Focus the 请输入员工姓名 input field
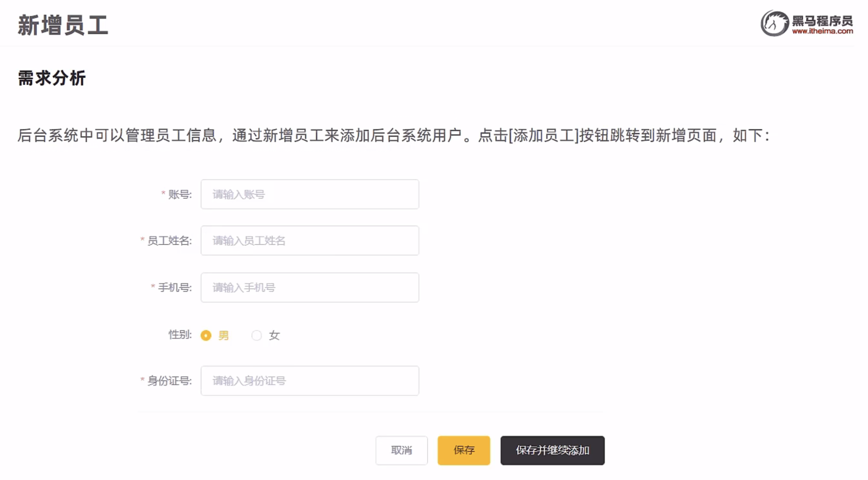Screen dimensions: 868x480 pyautogui.click(x=310, y=241)
